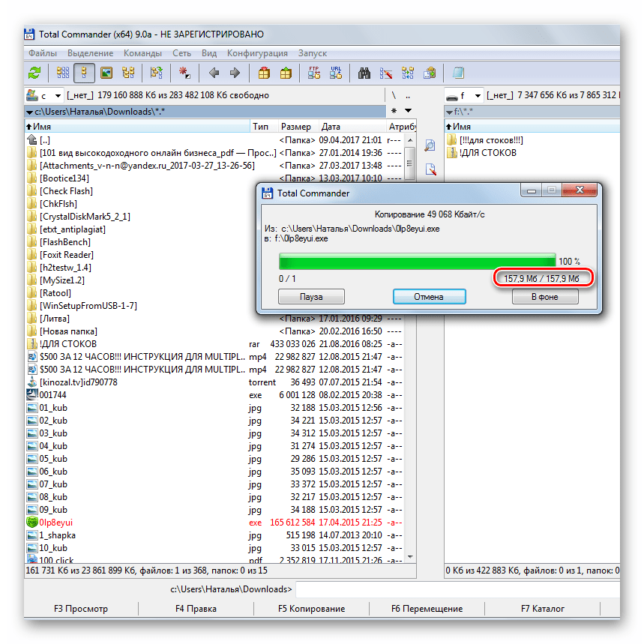Click the Forward arrow in toolbar
Viewport: 644px width, 644px height.
235,73
